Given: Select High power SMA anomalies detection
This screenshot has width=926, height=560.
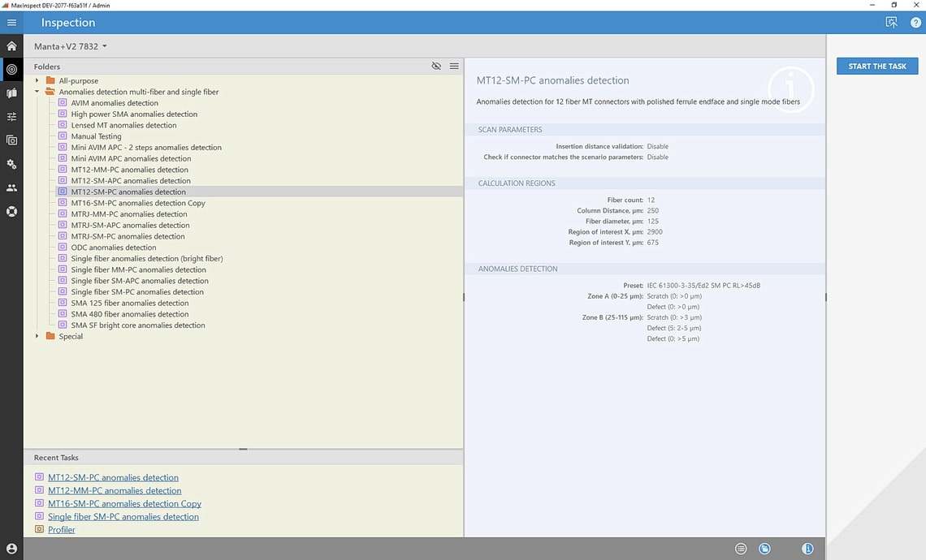Looking at the screenshot, I should point(134,114).
